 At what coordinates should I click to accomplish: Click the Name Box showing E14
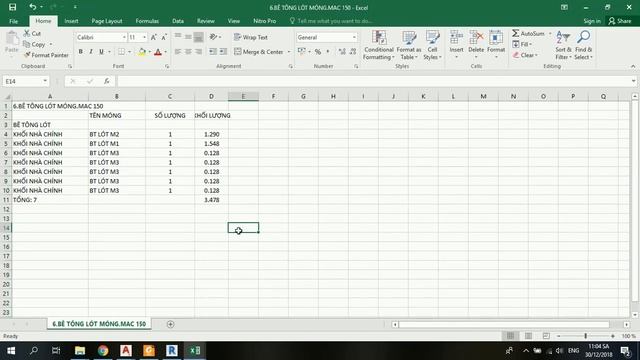coord(25,81)
